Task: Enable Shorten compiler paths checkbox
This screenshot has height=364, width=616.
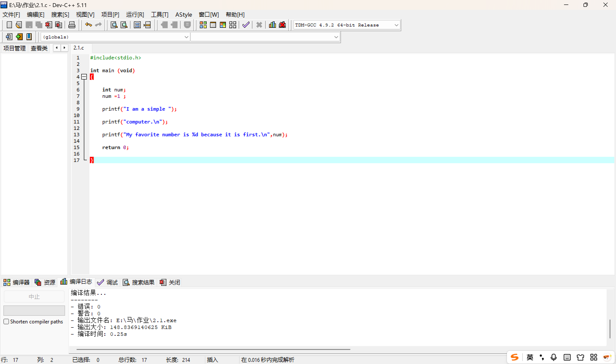Action: pyautogui.click(x=6, y=321)
